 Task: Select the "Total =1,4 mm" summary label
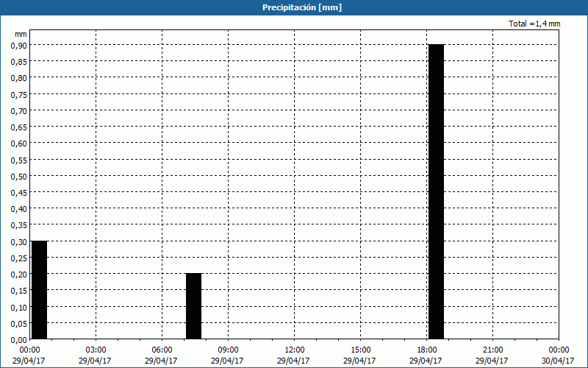point(534,24)
